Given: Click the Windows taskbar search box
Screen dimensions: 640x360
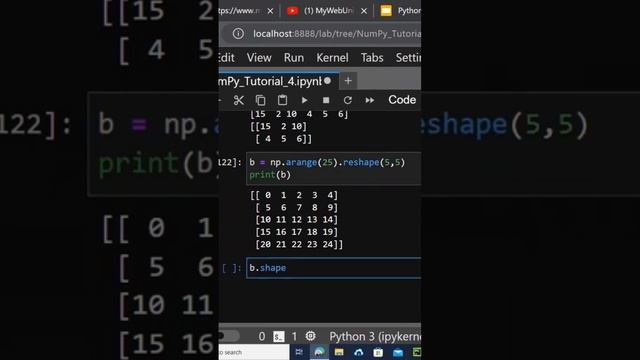Looking at the screenshot, I should click(253, 352).
